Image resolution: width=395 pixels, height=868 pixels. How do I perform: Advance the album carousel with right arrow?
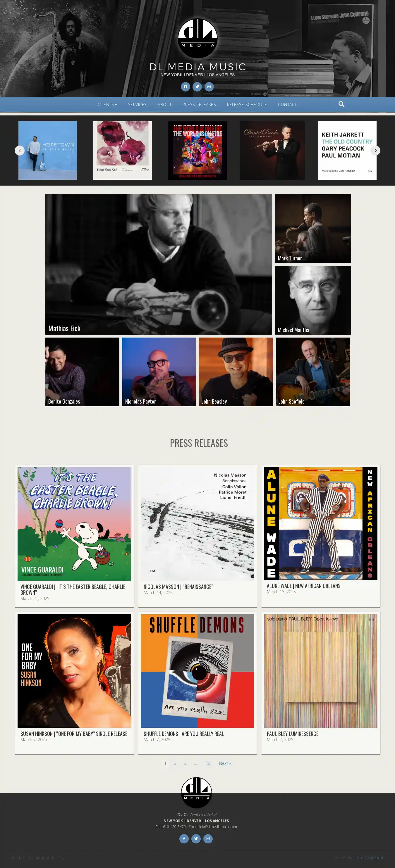coord(375,150)
